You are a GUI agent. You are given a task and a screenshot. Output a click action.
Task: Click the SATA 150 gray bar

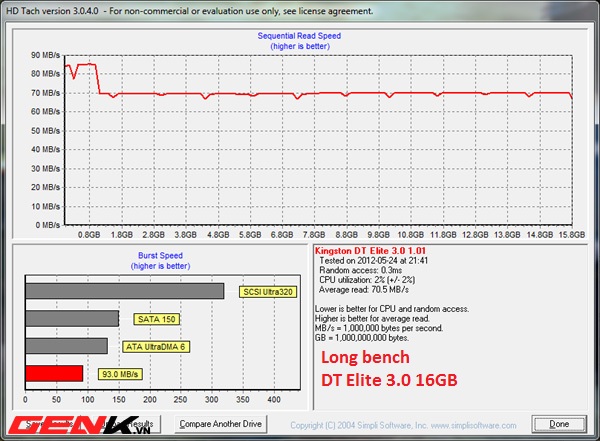tap(72, 318)
